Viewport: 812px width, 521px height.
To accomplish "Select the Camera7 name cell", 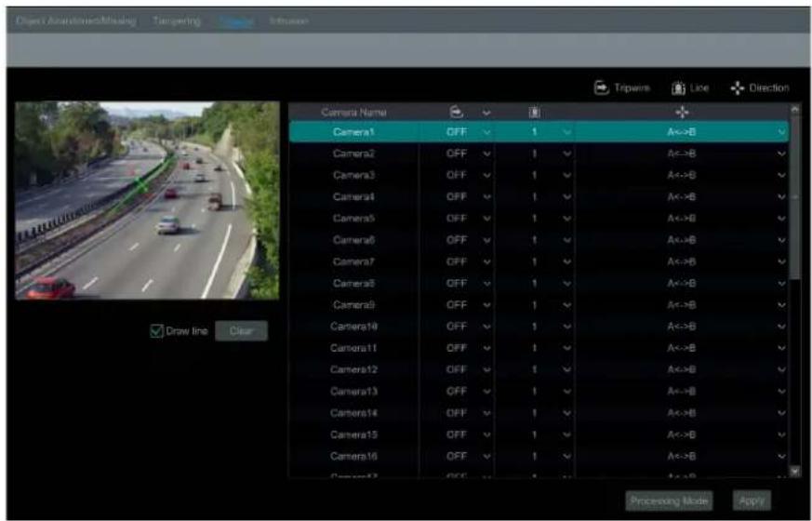I will coord(353,262).
